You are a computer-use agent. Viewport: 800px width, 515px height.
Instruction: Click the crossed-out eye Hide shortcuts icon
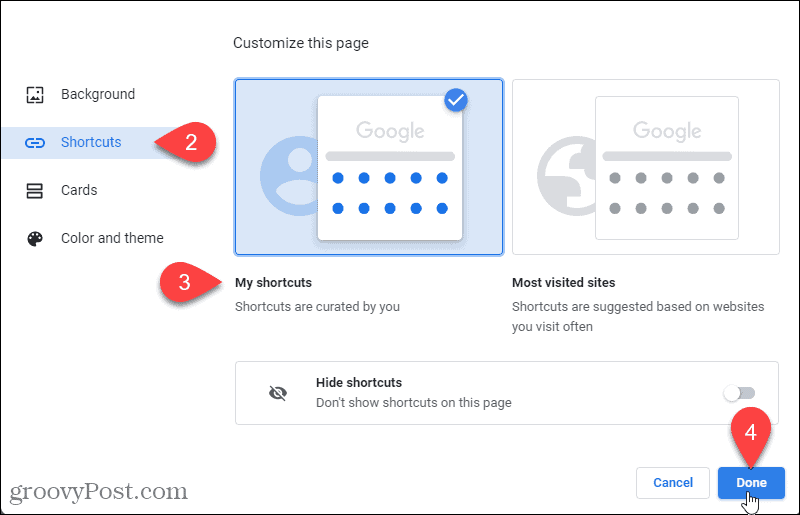(278, 393)
